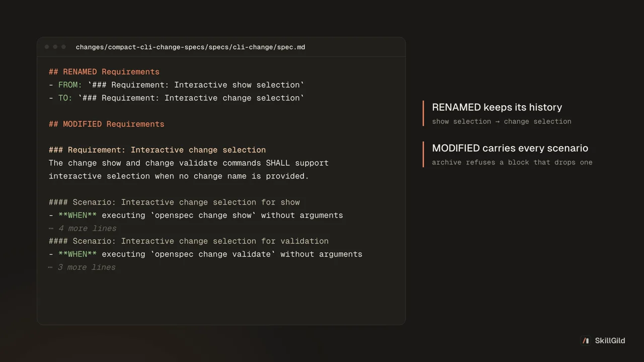Image resolution: width=644 pixels, height=362 pixels.
Task: Click '### Requirement: Interactive change selection' heading
Action: tap(157, 150)
